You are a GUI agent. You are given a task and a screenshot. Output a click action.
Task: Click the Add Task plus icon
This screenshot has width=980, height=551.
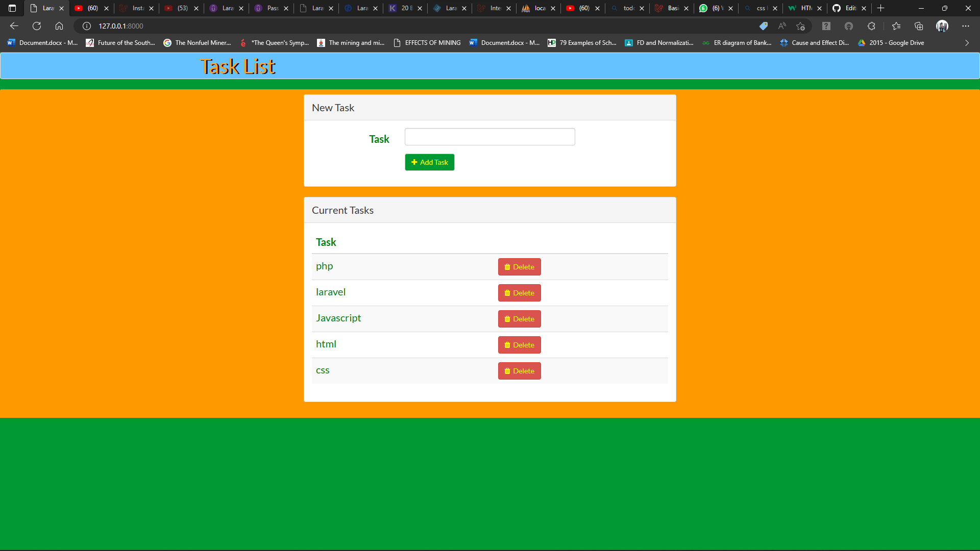click(414, 162)
